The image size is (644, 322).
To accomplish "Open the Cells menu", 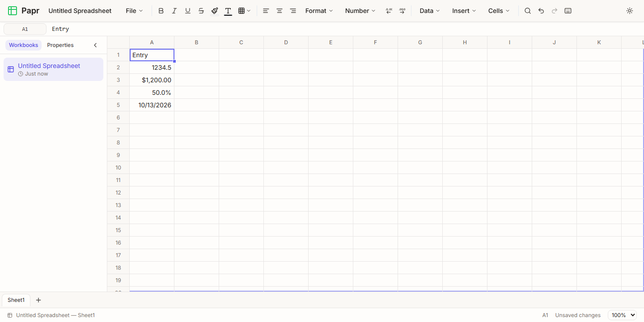I will (x=499, y=11).
